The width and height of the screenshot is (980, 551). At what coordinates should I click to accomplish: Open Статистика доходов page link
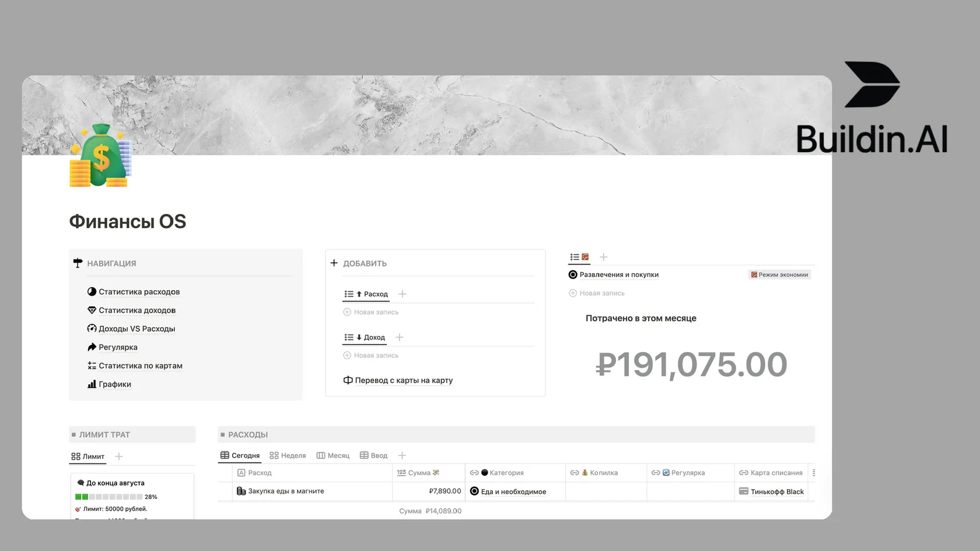click(x=137, y=311)
